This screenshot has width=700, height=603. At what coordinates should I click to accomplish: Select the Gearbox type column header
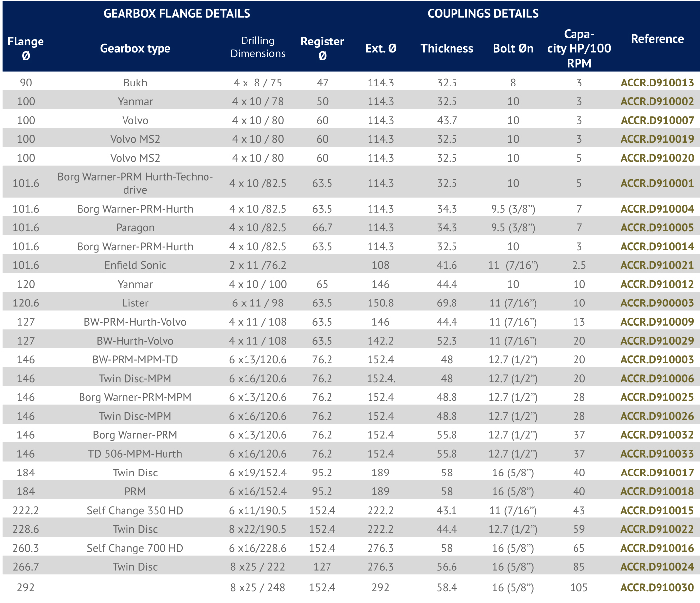coord(135,48)
